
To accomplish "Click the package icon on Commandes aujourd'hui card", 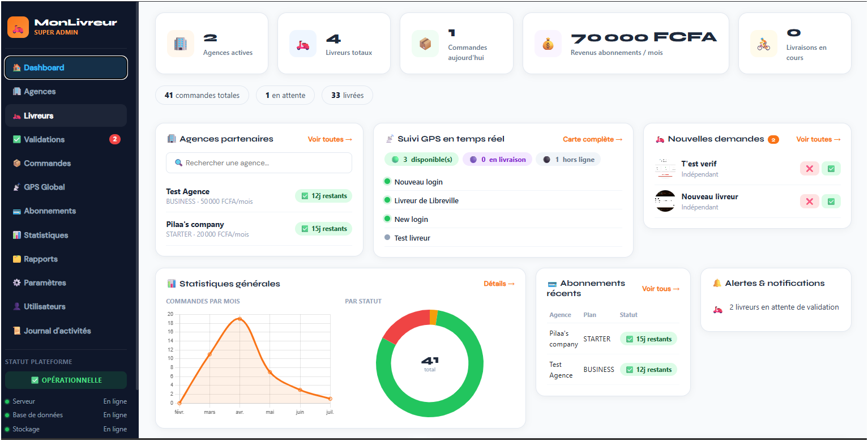I will [x=425, y=44].
